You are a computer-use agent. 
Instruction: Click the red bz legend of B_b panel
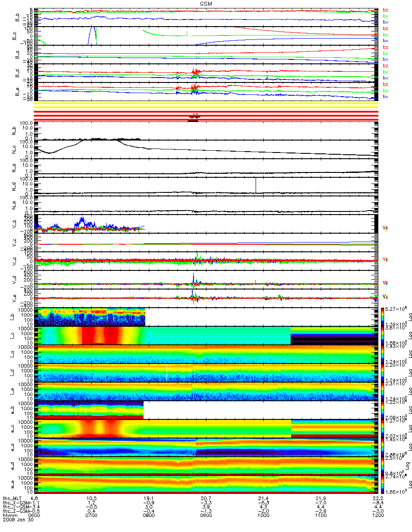[385, 10]
